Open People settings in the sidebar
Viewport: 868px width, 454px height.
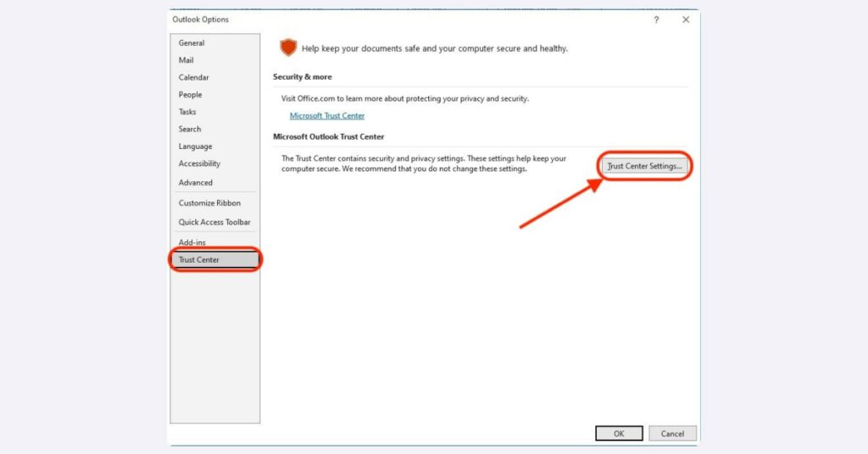coord(190,95)
